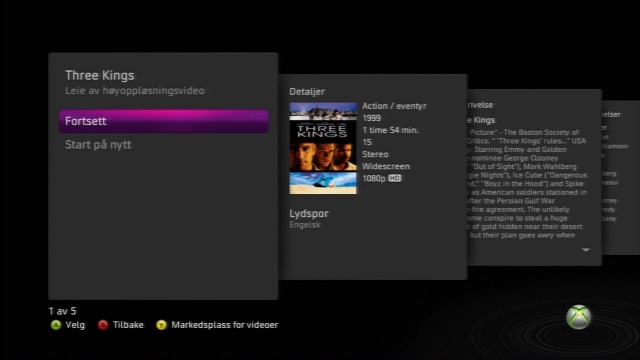Click the Action / eventyr genre text
The width and height of the screenshot is (640, 360).
(394, 106)
